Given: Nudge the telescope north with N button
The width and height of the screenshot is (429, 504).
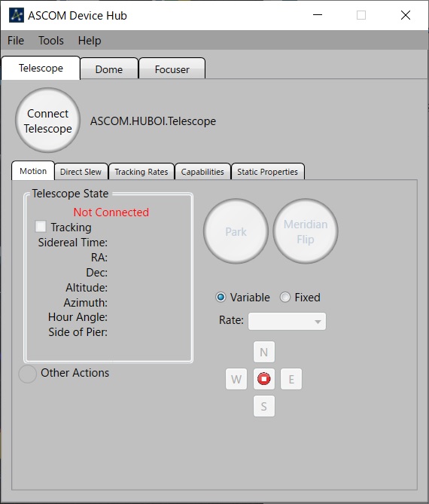Looking at the screenshot, I should click(264, 352).
